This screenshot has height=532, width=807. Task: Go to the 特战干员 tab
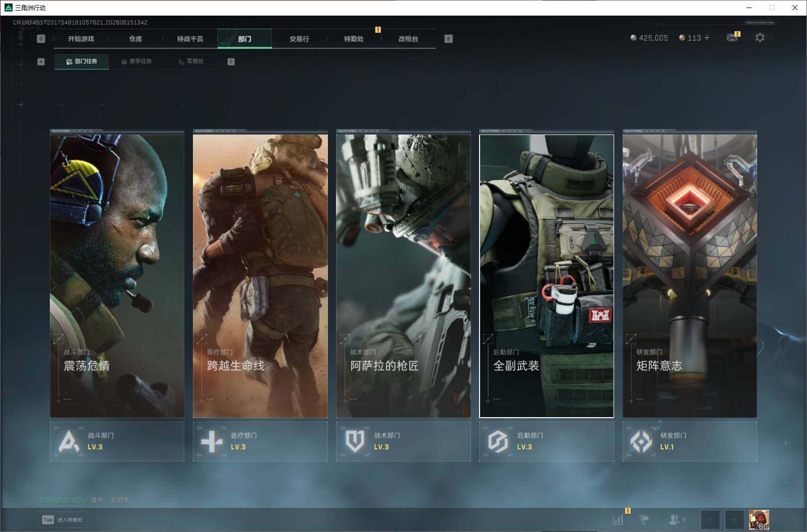[x=190, y=39]
